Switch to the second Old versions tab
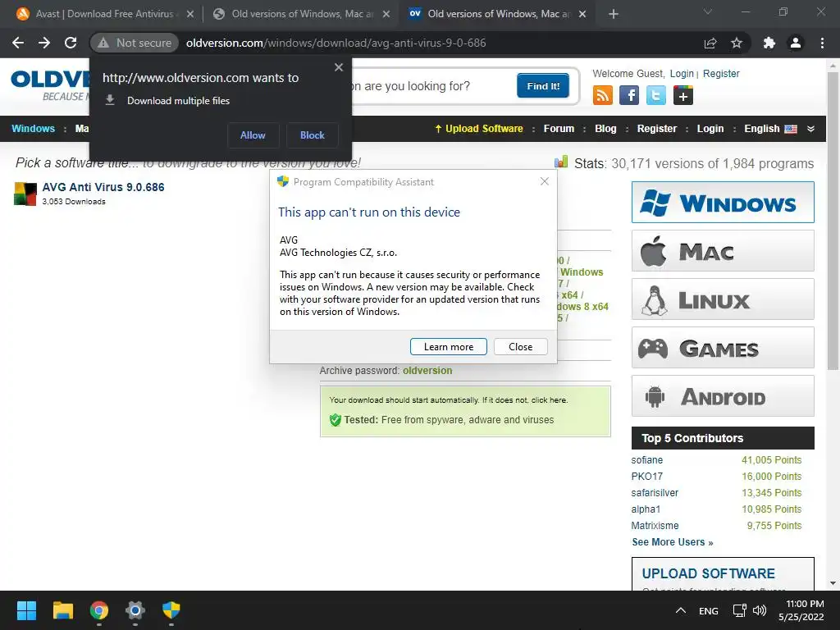The height and width of the screenshot is (630, 840). (x=300, y=14)
